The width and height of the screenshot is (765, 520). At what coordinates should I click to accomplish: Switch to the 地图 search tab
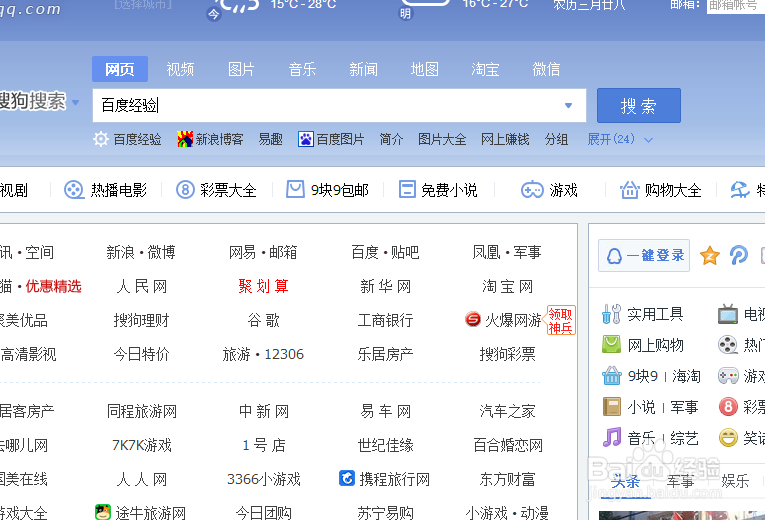coord(424,69)
